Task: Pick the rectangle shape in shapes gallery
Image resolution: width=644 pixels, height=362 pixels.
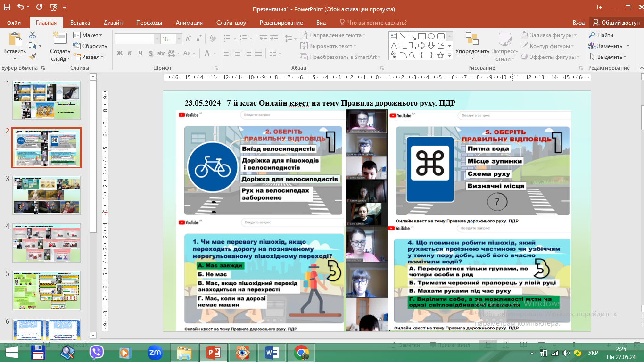Action: click(x=422, y=36)
